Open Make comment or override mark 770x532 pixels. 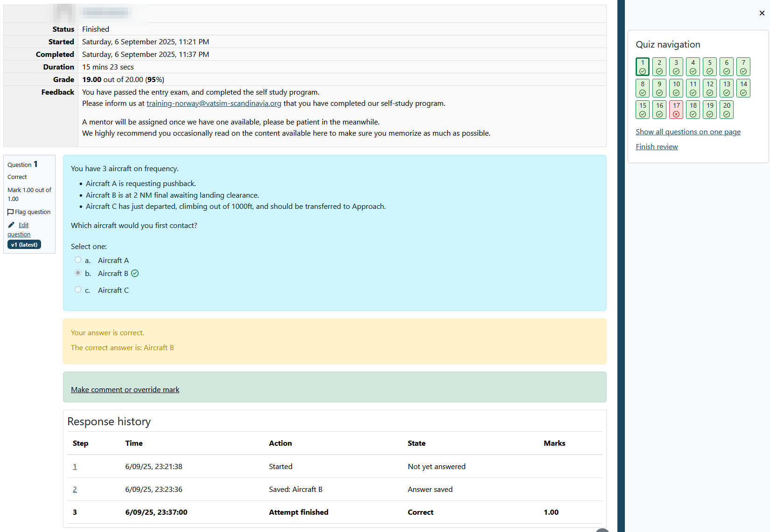(125, 390)
